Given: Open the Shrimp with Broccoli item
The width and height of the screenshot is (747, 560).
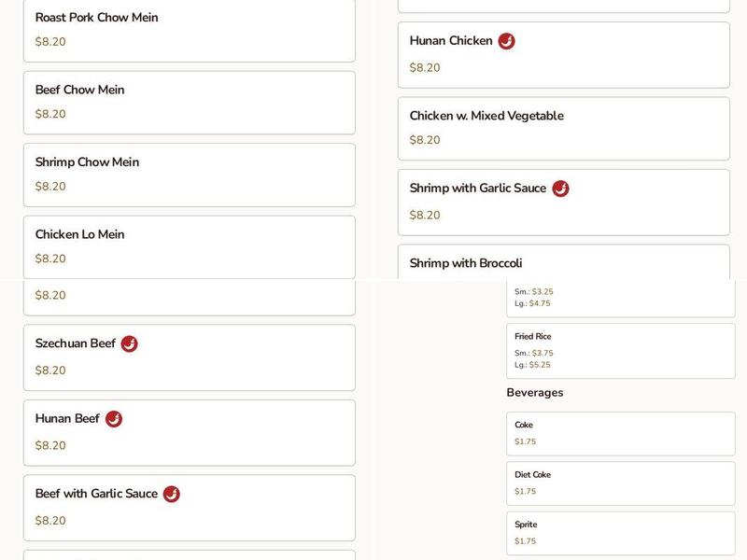Looking at the screenshot, I should pos(563,263).
